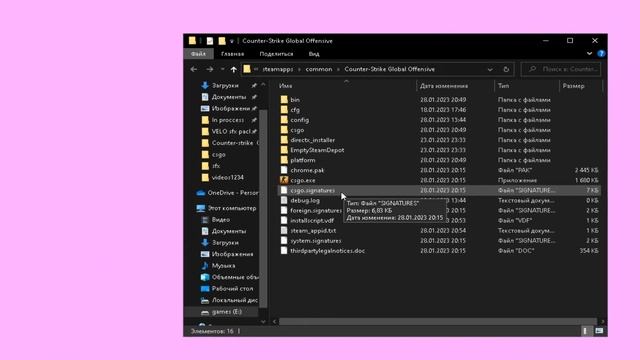Image resolution: width=640 pixels, height=360 pixels.
Task: Select the steam_appid.txt file icon
Action: coord(284,231)
